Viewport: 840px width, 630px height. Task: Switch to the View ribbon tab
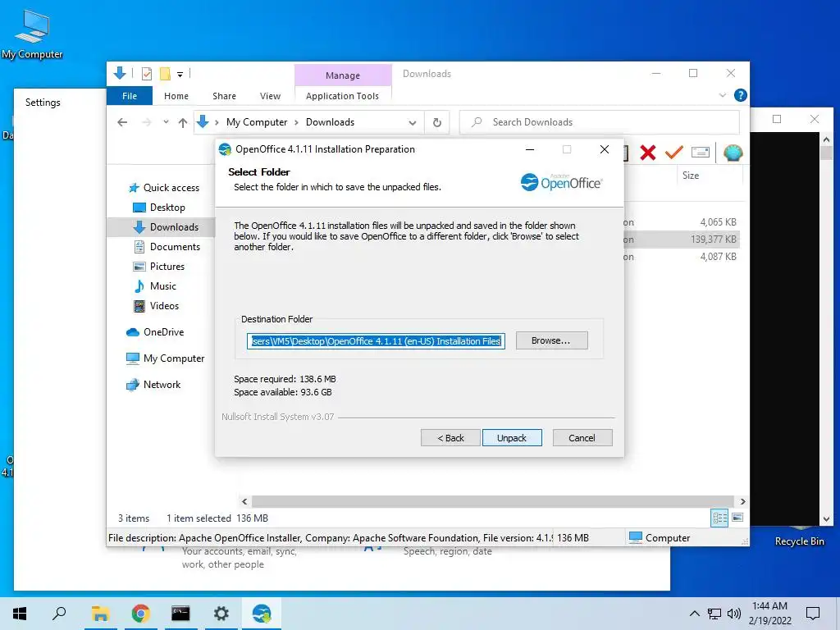(270, 96)
